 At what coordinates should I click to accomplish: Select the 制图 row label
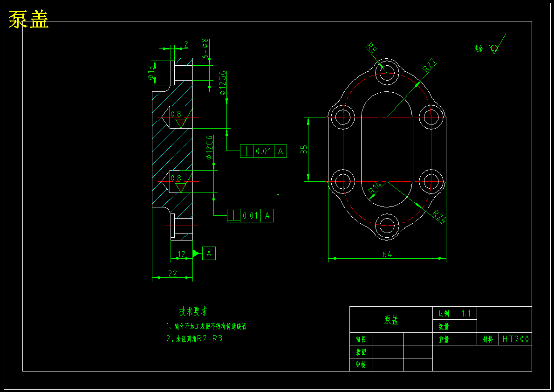[x=361, y=339]
